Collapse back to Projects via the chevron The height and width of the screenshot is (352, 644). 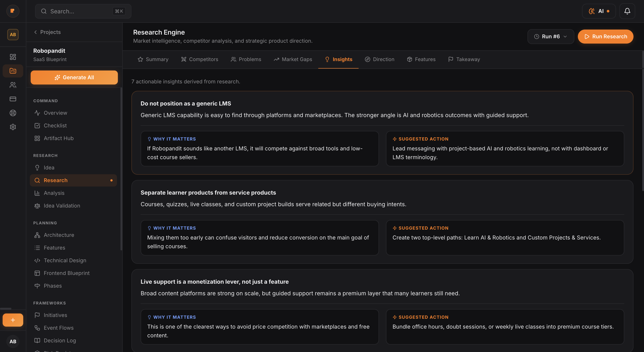[35, 32]
